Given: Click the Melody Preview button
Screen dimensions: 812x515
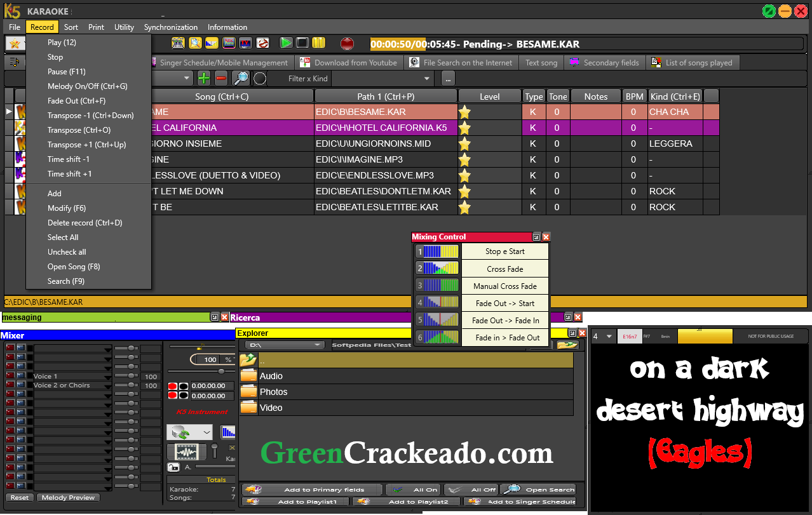Looking at the screenshot, I should click(x=68, y=497).
